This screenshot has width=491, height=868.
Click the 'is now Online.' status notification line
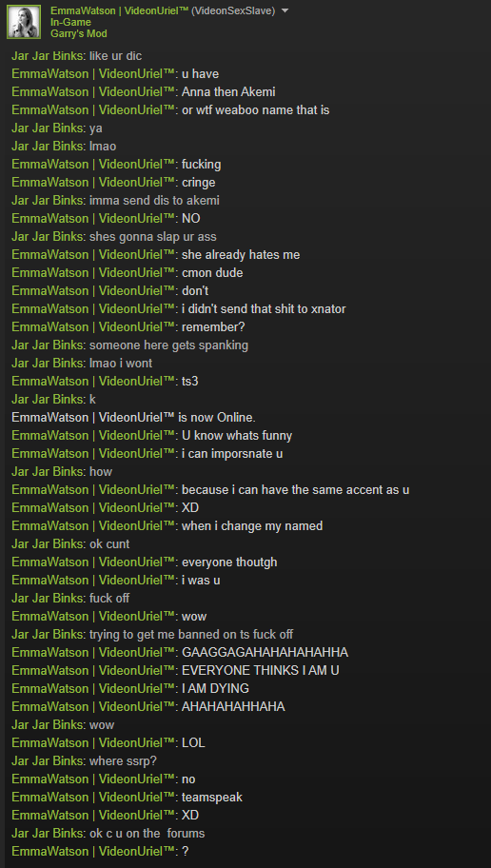click(133, 418)
